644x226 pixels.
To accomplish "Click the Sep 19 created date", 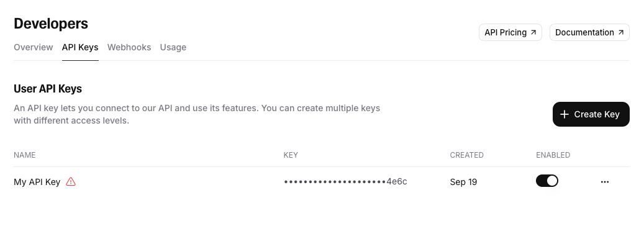I will [x=463, y=182].
